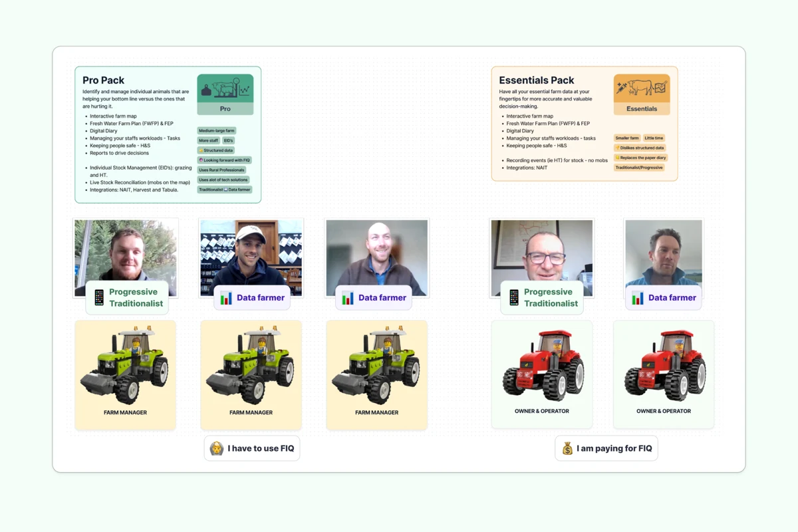Click the map drawing in the Essentials illustration
The width and height of the screenshot is (798, 532).
[x=660, y=87]
